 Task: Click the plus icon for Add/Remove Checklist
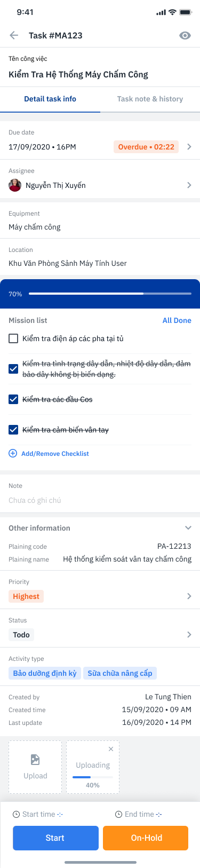point(13,453)
